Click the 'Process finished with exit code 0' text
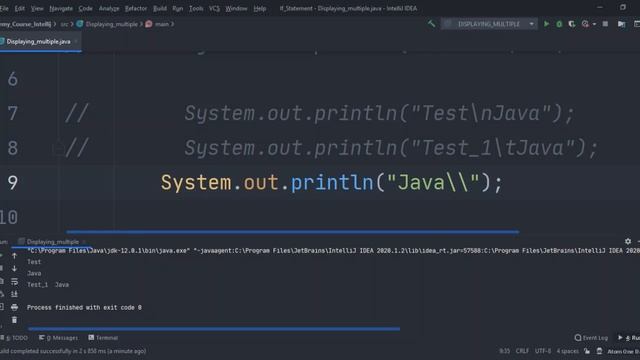Screen dimensions: 640x360 [84, 307]
